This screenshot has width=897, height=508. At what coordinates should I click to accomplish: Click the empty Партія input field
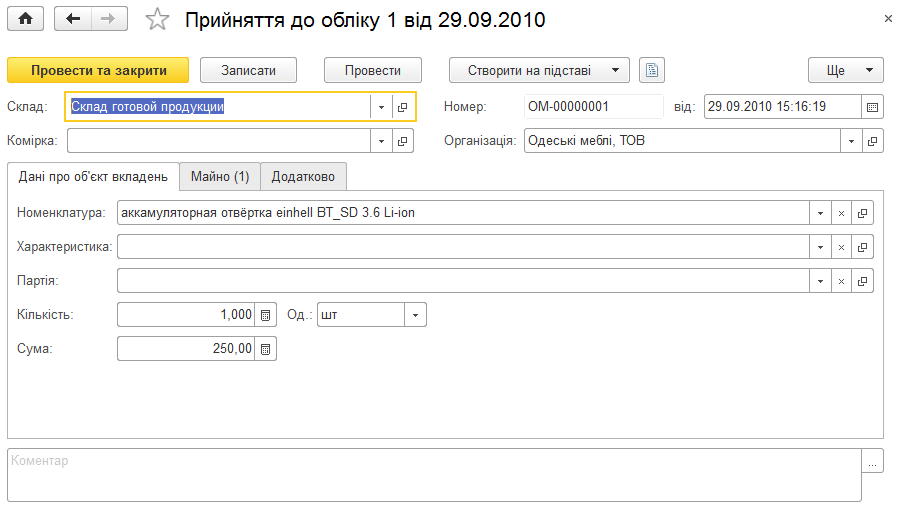click(x=463, y=281)
